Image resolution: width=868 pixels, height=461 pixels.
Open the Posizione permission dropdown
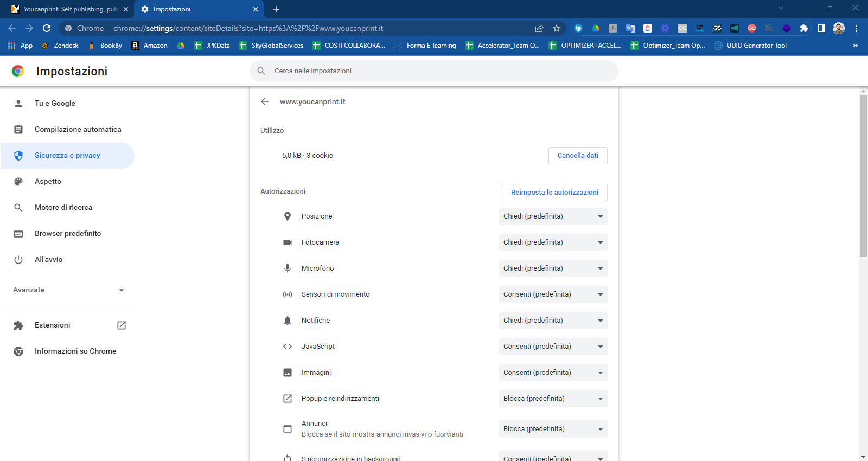click(x=553, y=216)
